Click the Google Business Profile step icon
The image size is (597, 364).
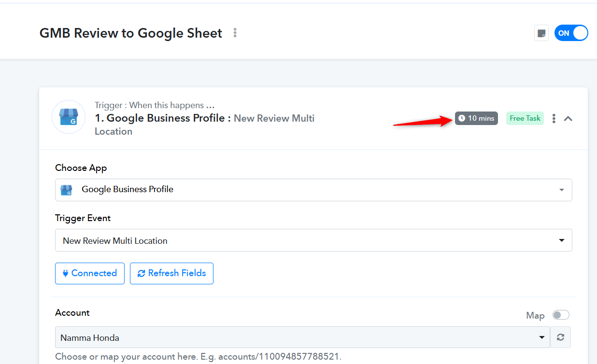pos(69,117)
